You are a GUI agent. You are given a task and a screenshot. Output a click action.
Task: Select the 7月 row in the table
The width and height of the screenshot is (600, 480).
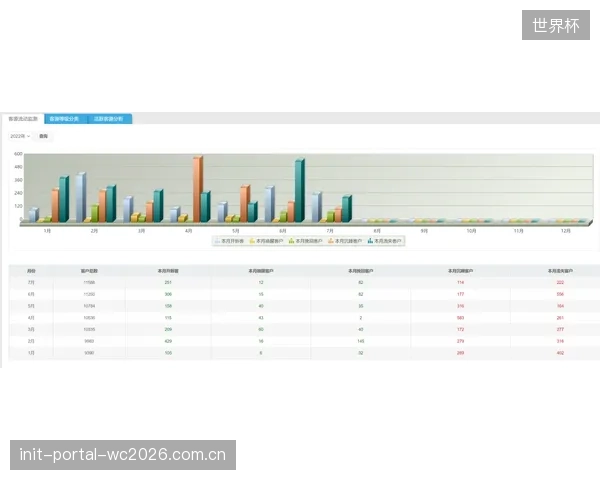coord(305,282)
